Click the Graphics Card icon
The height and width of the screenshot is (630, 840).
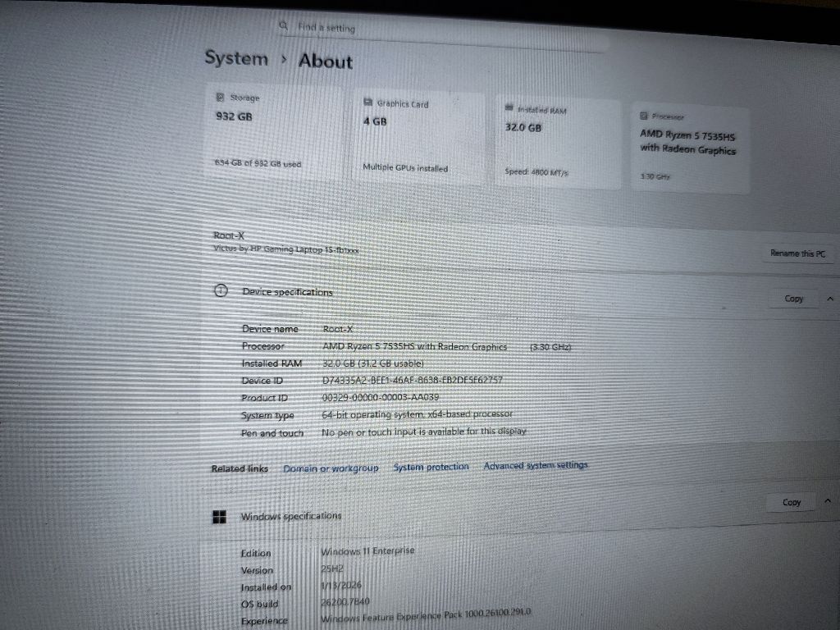click(367, 103)
